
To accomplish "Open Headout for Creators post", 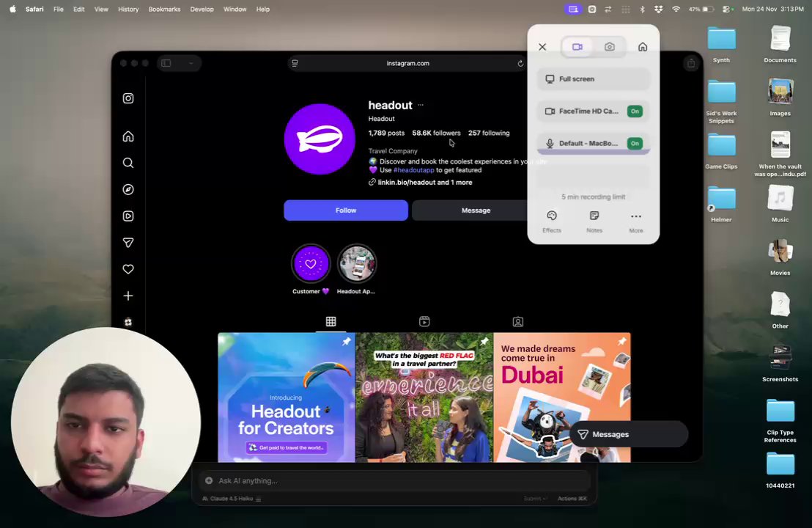I will (x=287, y=397).
